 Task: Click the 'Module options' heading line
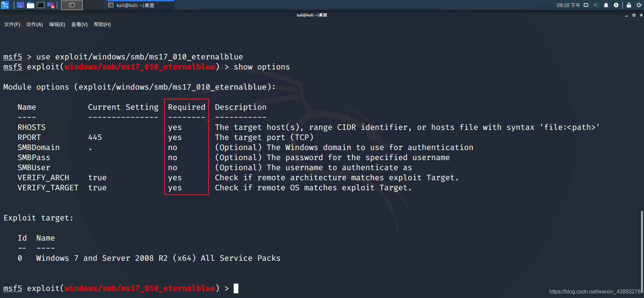coord(139,87)
